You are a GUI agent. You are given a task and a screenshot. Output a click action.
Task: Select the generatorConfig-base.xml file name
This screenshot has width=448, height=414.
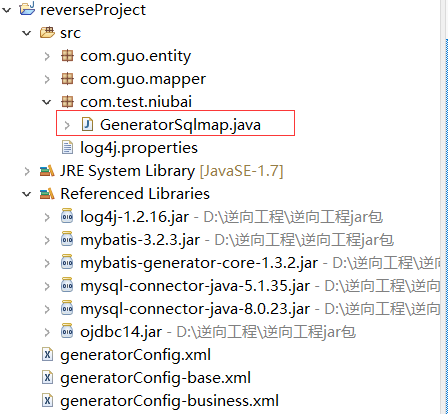pyautogui.click(x=156, y=378)
